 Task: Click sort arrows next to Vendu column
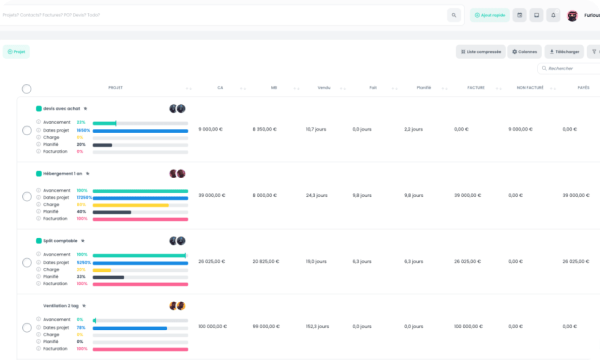pos(343,88)
